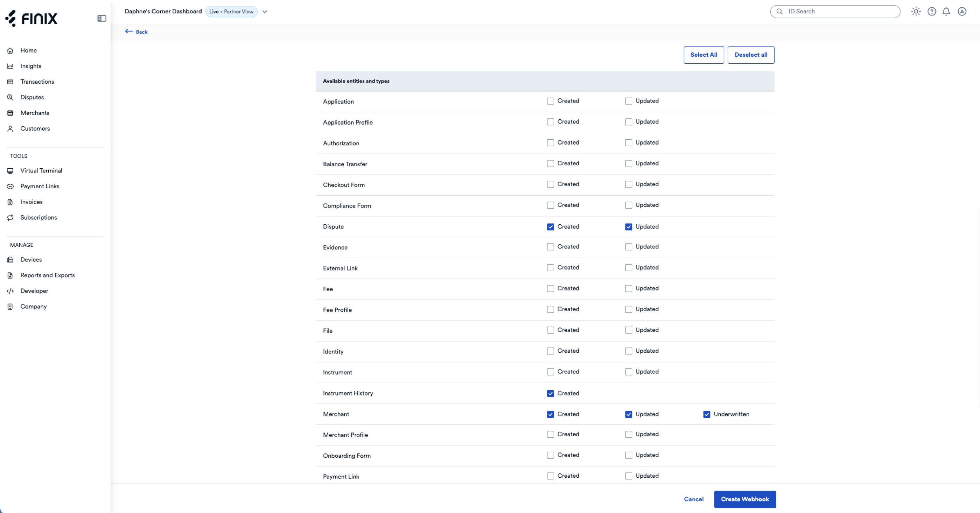
Task: Go to Transactions in sidebar
Action: (37, 82)
